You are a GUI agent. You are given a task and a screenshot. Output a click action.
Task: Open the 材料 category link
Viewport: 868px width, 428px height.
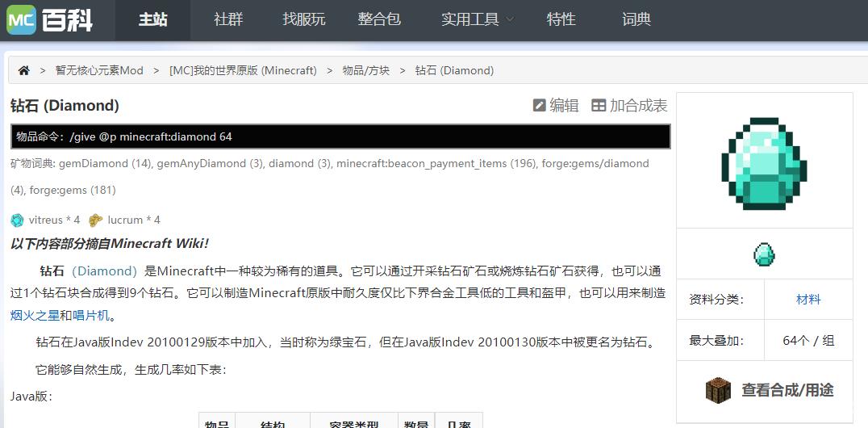point(809,300)
